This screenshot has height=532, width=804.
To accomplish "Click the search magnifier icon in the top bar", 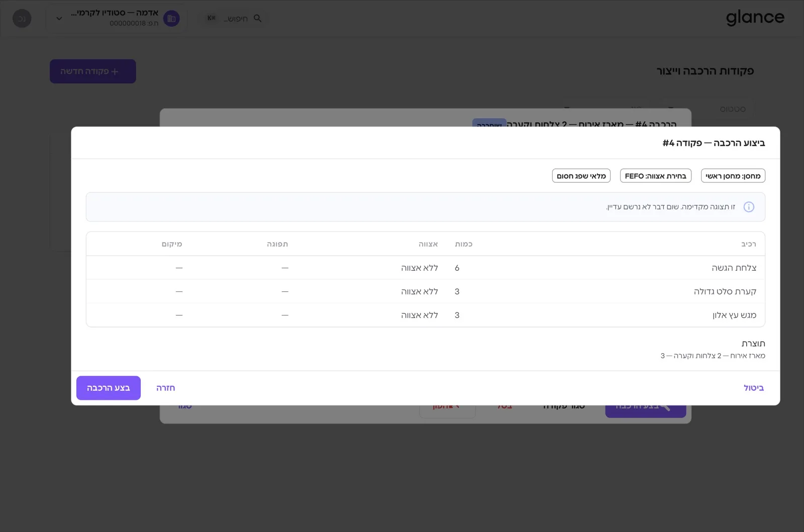I will tap(258, 19).
